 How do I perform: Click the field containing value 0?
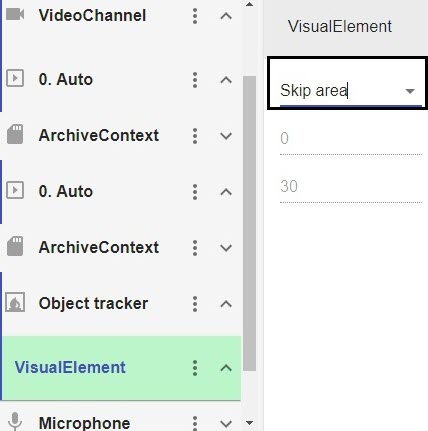tap(351, 141)
